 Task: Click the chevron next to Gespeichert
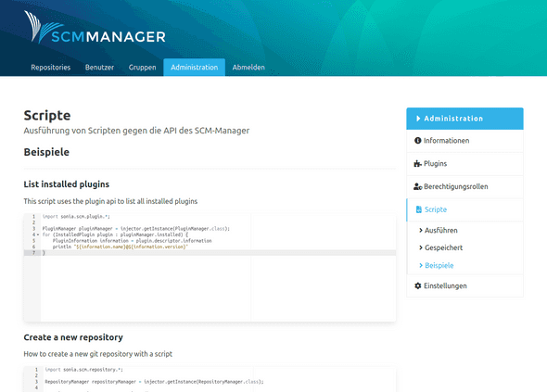pyautogui.click(x=421, y=247)
